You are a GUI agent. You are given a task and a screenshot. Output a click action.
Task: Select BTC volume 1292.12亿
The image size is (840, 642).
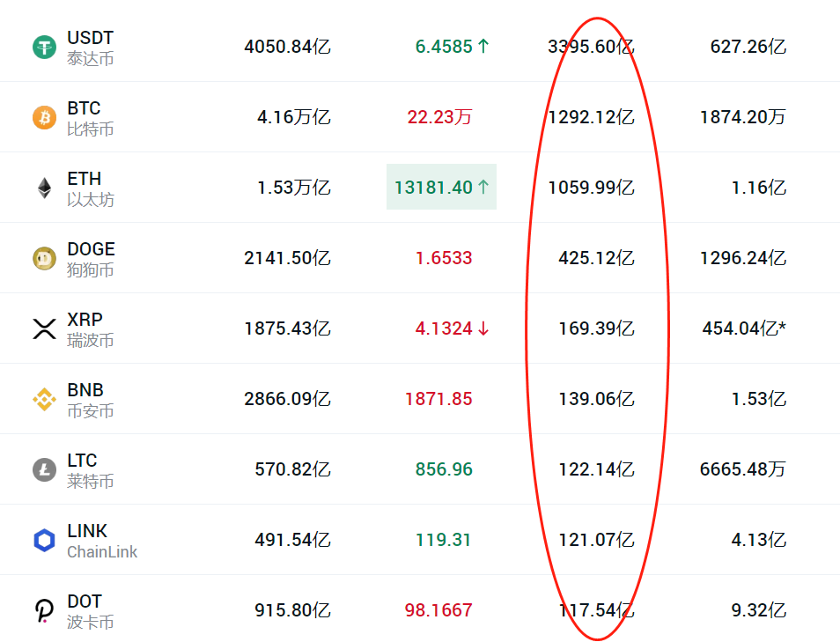click(x=592, y=117)
